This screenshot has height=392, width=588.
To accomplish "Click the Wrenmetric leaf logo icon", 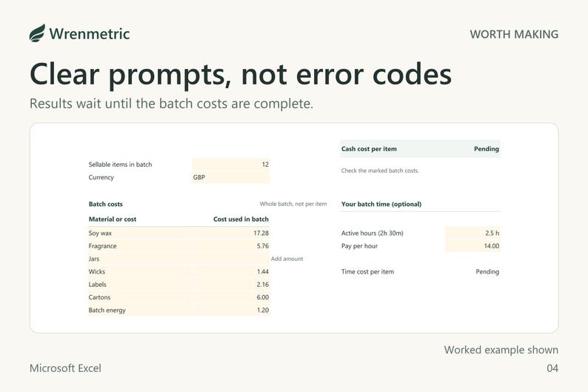I will click(x=37, y=33).
